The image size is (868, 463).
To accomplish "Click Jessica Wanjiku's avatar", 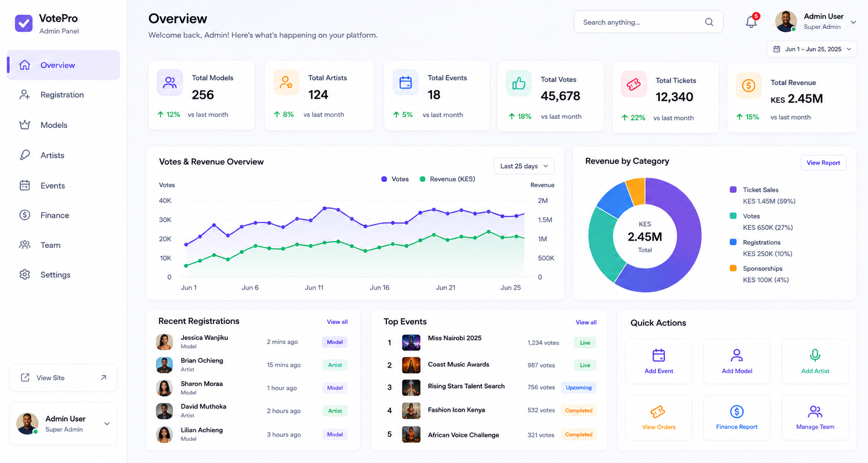I will click(164, 342).
